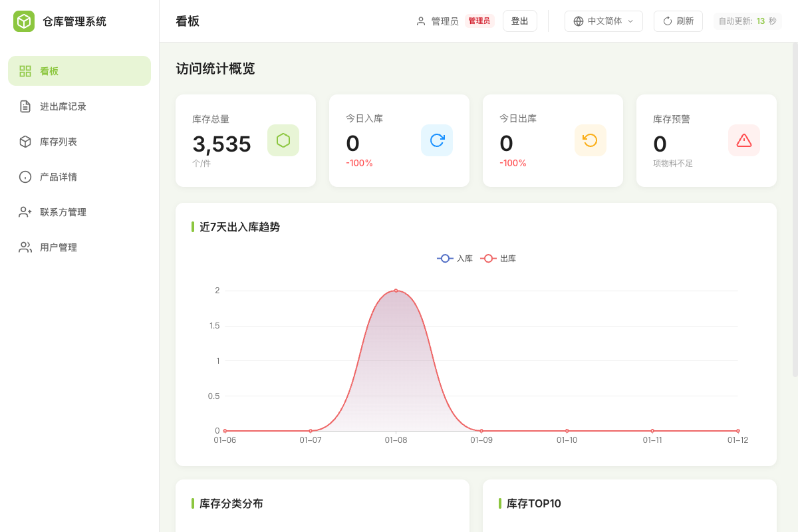798x532 pixels.
Task: Go to 进出库记录 in sidebar
Action: pos(80,106)
